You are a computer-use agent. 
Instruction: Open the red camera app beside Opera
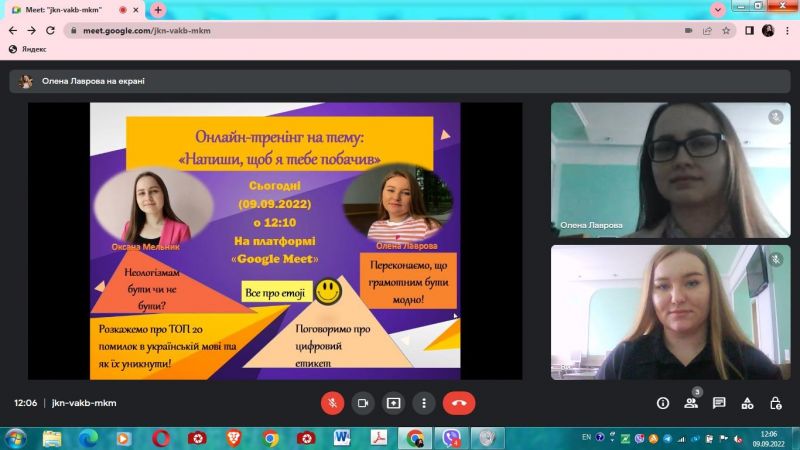tap(197, 439)
